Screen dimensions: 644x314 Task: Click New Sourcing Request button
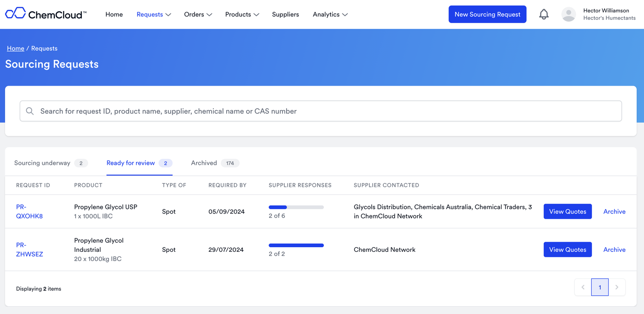pos(487,14)
